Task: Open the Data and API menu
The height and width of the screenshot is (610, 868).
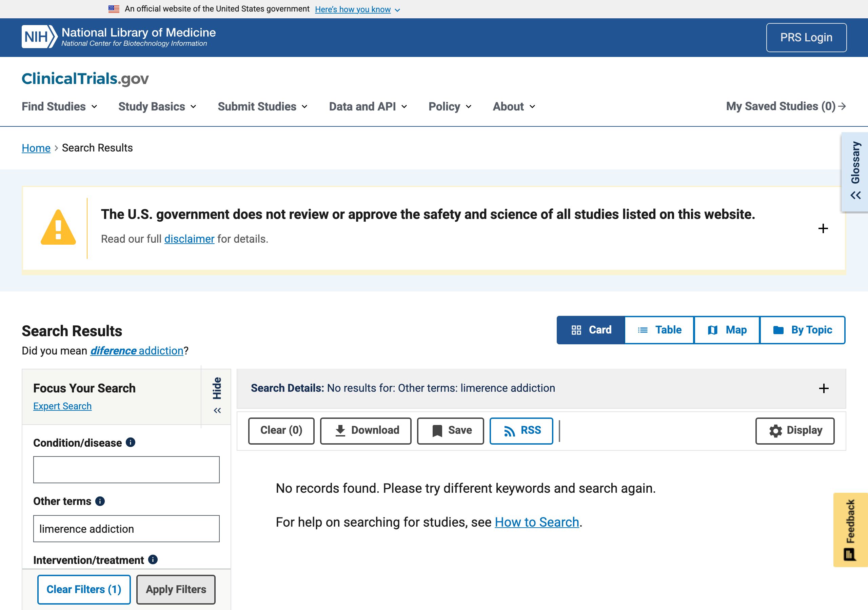Action: tap(368, 106)
